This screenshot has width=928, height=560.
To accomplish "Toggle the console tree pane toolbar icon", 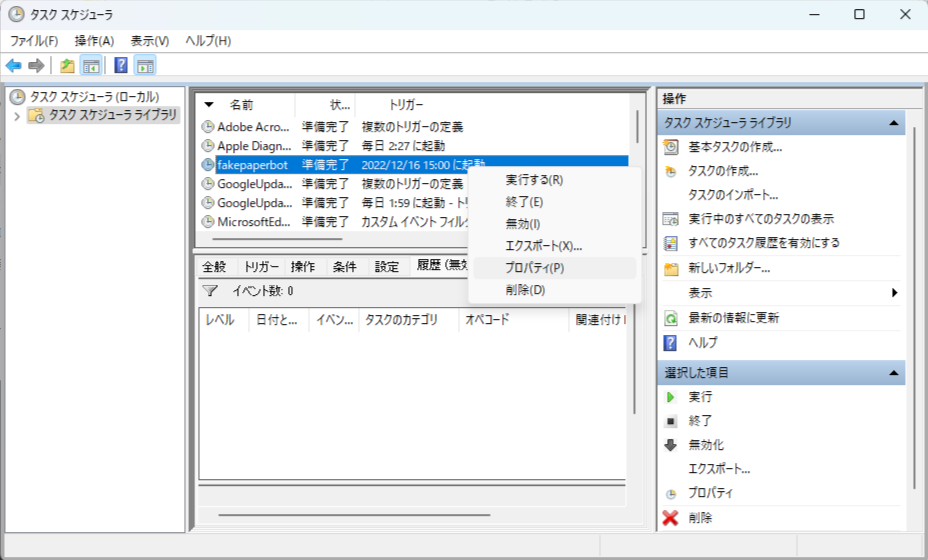I will (x=91, y=66).
